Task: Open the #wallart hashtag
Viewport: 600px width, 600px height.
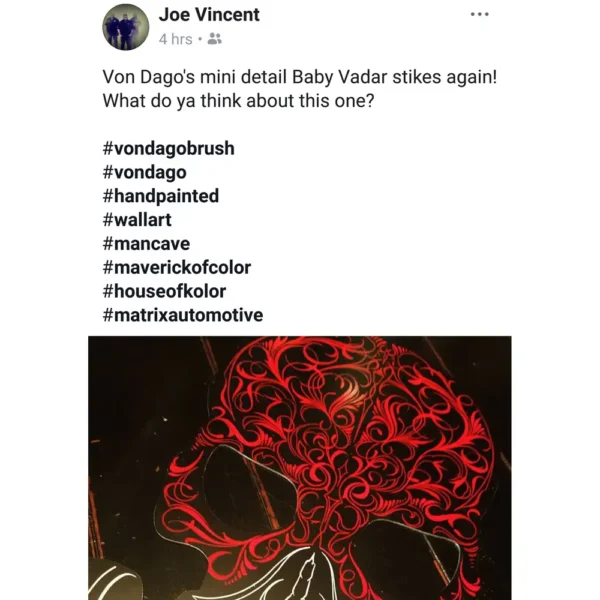Action: click(137, 220)
